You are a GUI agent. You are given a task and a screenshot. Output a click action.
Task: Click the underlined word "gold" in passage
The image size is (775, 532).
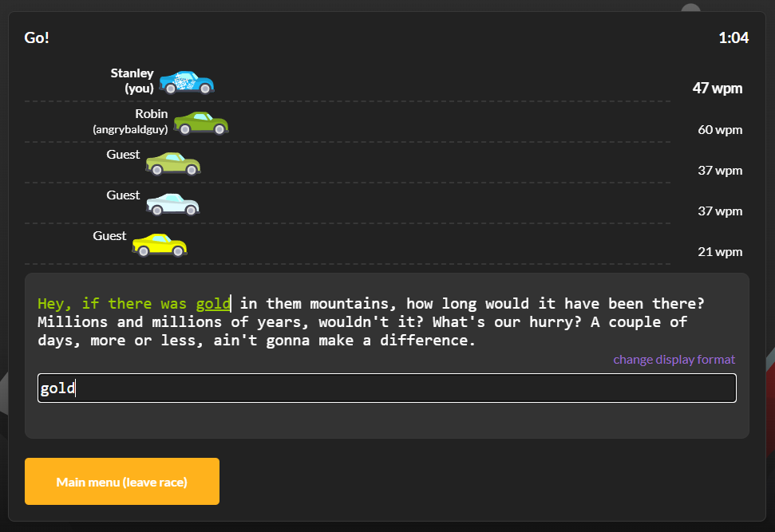(213, 304)
